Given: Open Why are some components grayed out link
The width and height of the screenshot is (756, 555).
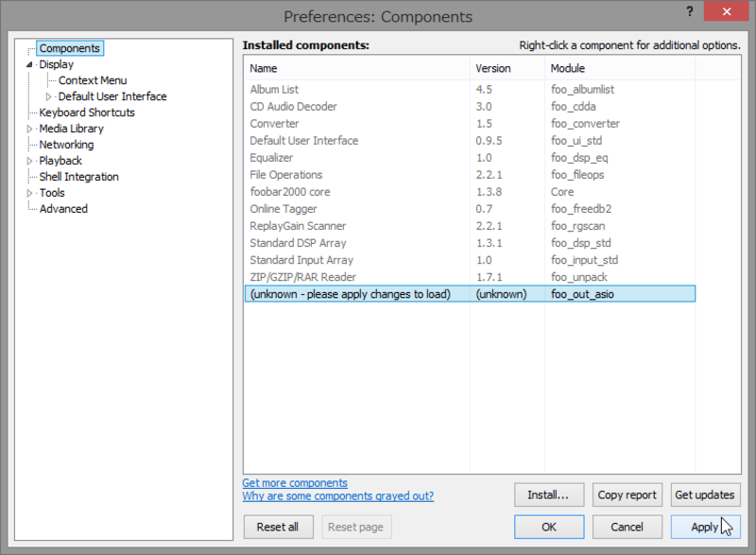Looking at the screenshot, I should tap(338, 496).
